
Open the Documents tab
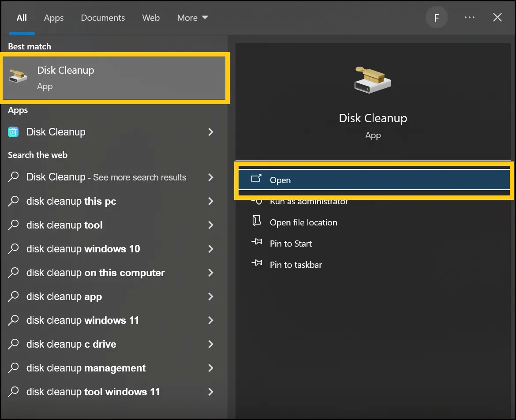pos(103,18)
